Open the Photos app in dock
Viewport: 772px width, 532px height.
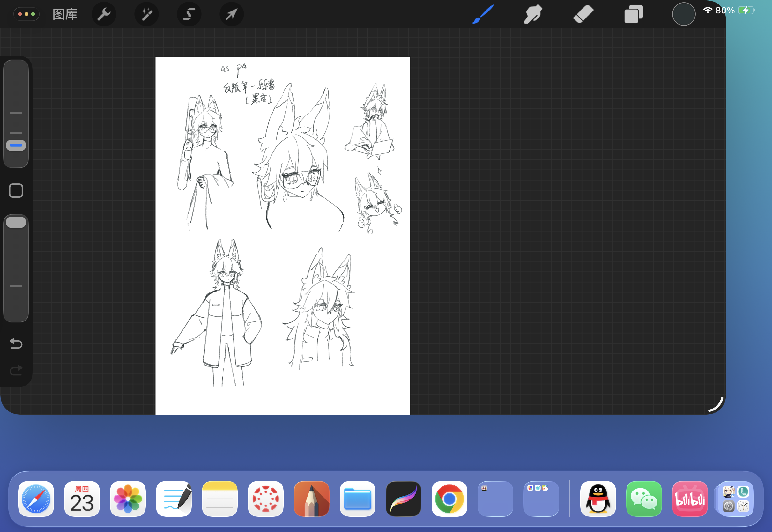pyautogui.click(x=128, y=499)
